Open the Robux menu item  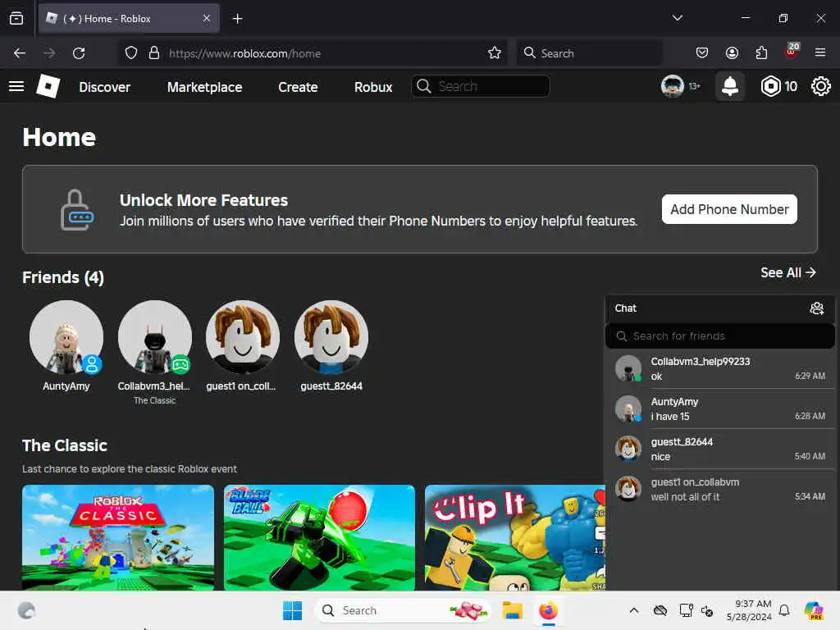(373, 87)
